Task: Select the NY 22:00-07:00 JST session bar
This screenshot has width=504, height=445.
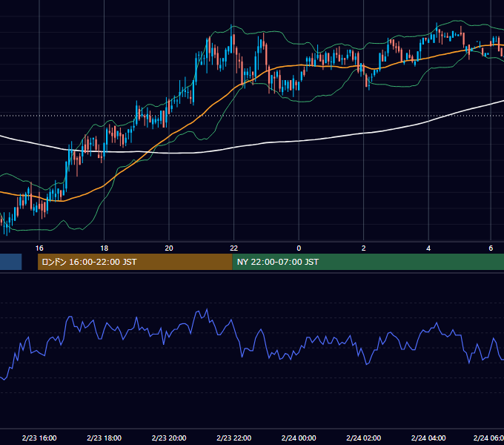Action: pyautogui.click(x=368, y=262)
